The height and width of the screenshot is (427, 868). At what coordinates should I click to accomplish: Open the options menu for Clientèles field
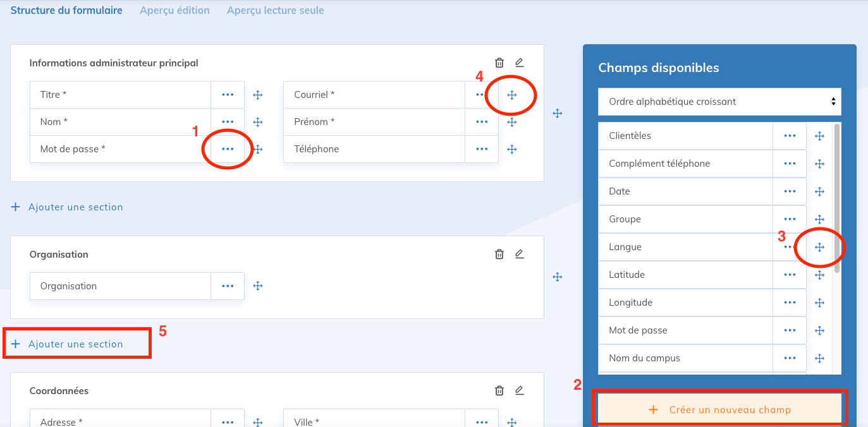click(x=790, y=136)
